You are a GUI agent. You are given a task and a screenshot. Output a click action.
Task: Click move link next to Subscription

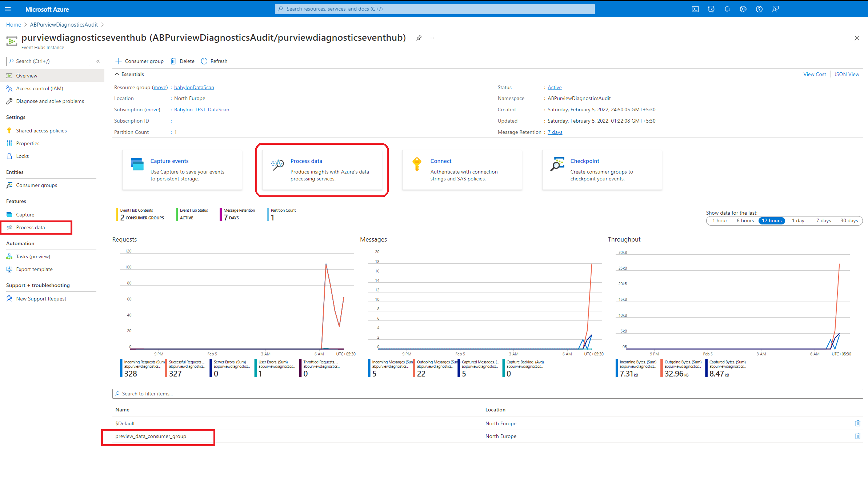152,109
